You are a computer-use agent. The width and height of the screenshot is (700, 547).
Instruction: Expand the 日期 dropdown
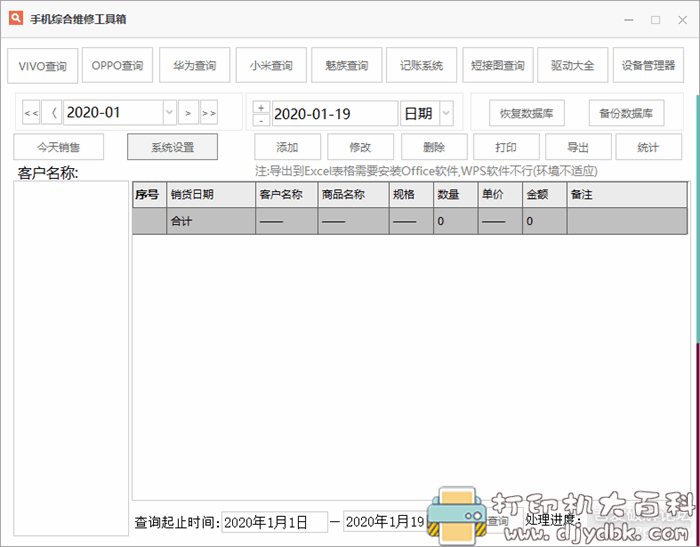(446, 113)
